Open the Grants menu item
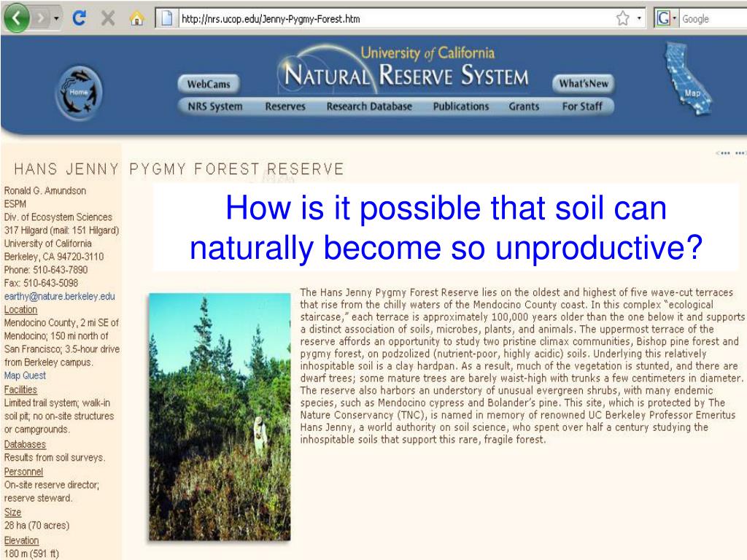 (x=524, y=106)
